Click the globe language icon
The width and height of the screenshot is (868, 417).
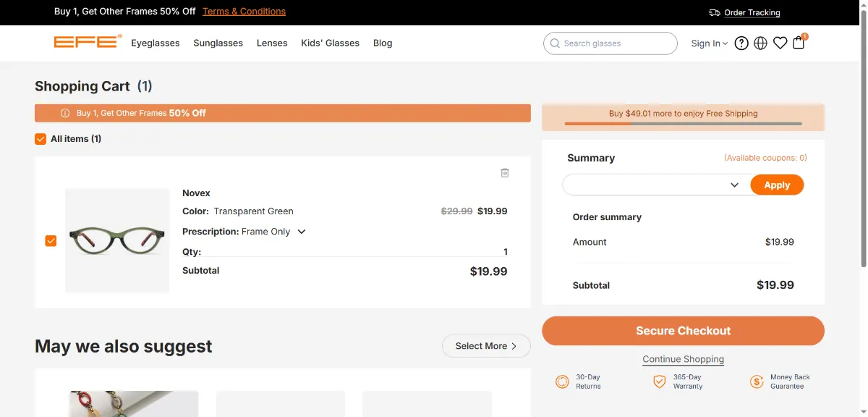(760, 43)
